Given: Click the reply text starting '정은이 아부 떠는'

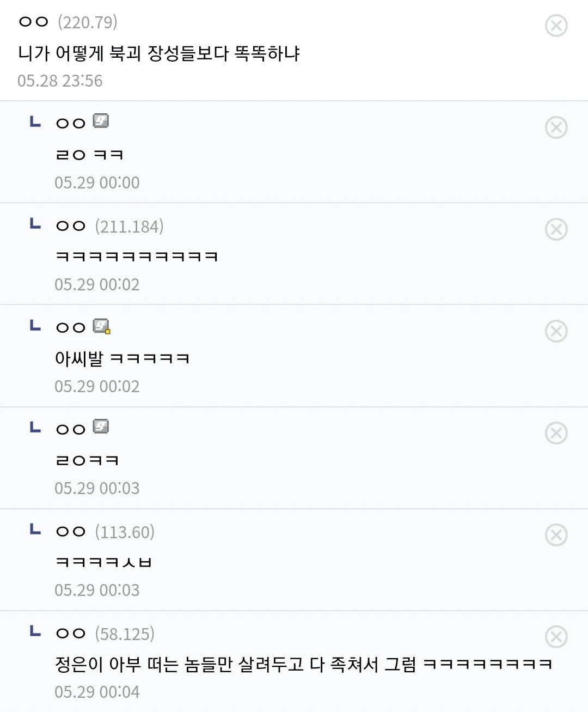Looking at the screenshot, I should [x=303, y=665].
